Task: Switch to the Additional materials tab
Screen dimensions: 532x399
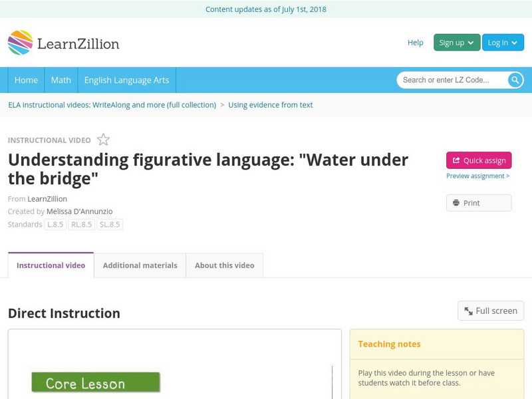Action: (x=140, y=265)
